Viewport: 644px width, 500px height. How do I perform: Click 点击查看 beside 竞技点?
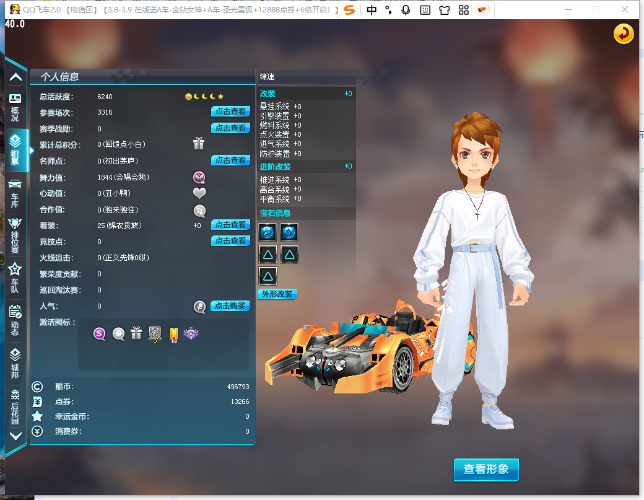[230, 241]
